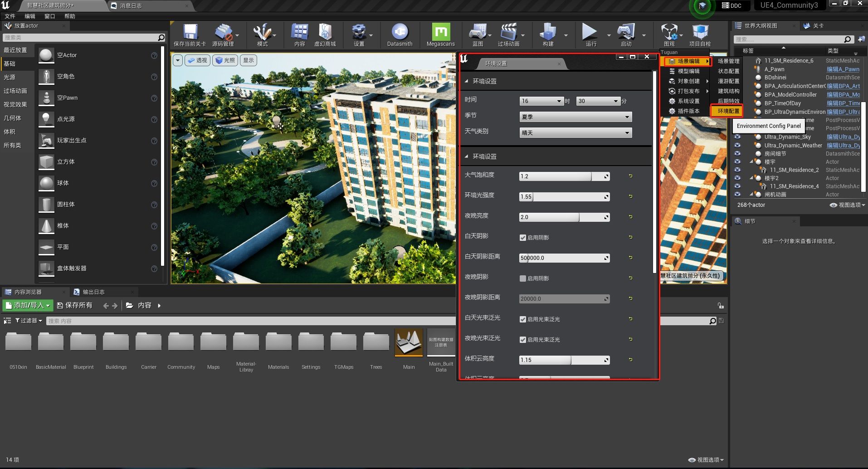868x469 pixels.
Task: Click the Build (构建) icon
Action: [548, 35]
